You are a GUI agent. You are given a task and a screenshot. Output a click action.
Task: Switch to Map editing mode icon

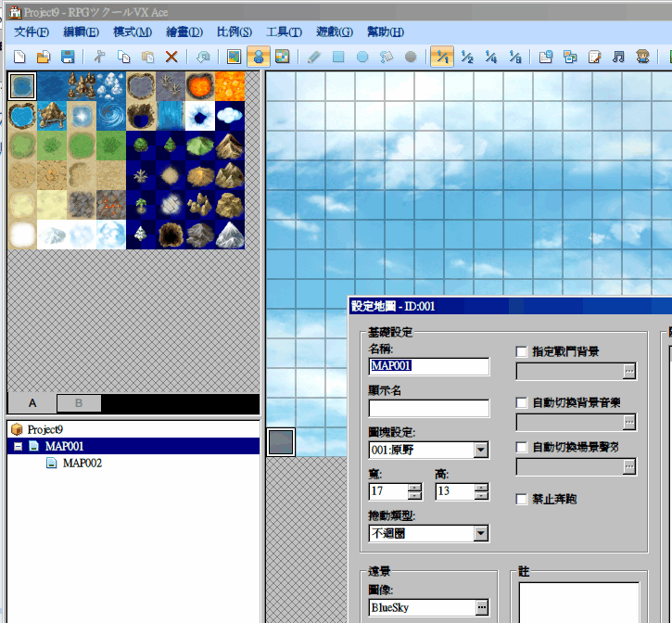(234, 57)
